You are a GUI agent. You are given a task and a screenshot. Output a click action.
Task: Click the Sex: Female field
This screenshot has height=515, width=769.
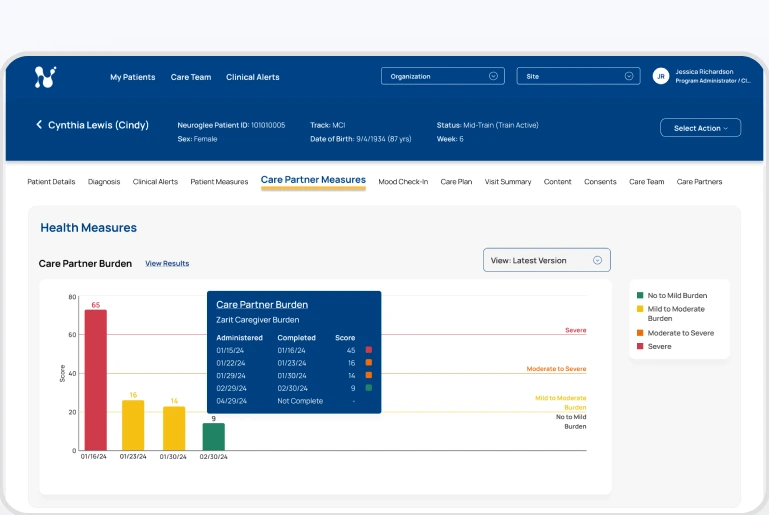197,139
